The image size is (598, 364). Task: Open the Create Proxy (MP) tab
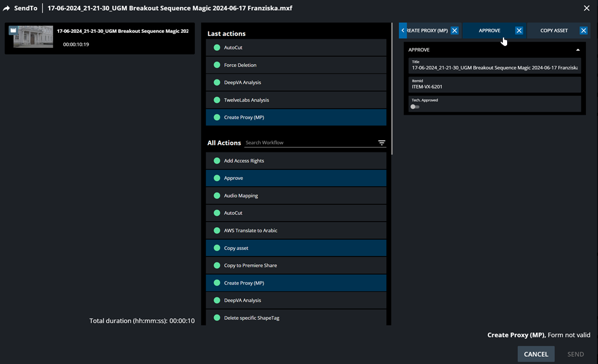[x=427, y=30]
